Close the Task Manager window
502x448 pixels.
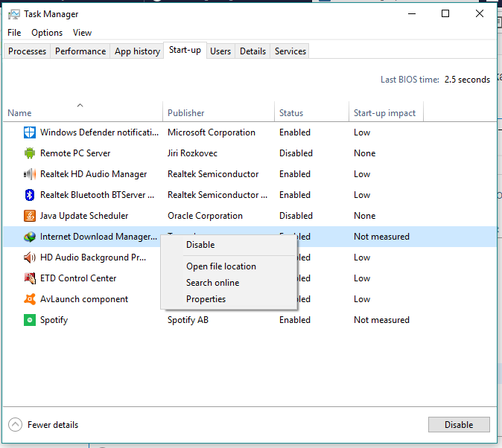[480, 13]
